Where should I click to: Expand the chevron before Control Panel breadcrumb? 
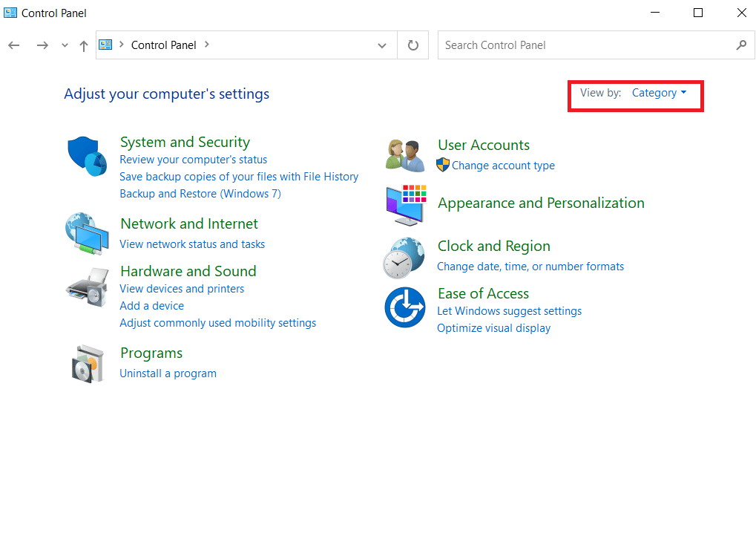pos(122,45)
